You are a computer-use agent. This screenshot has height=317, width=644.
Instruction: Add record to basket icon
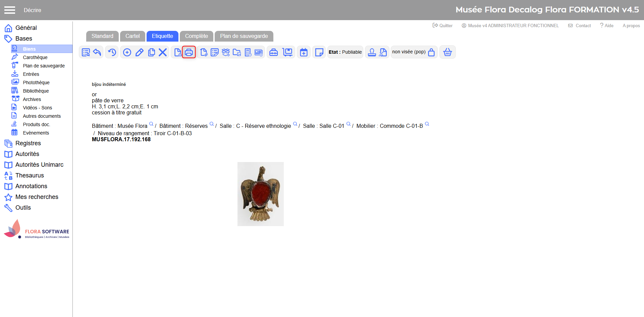pos(447,52)
